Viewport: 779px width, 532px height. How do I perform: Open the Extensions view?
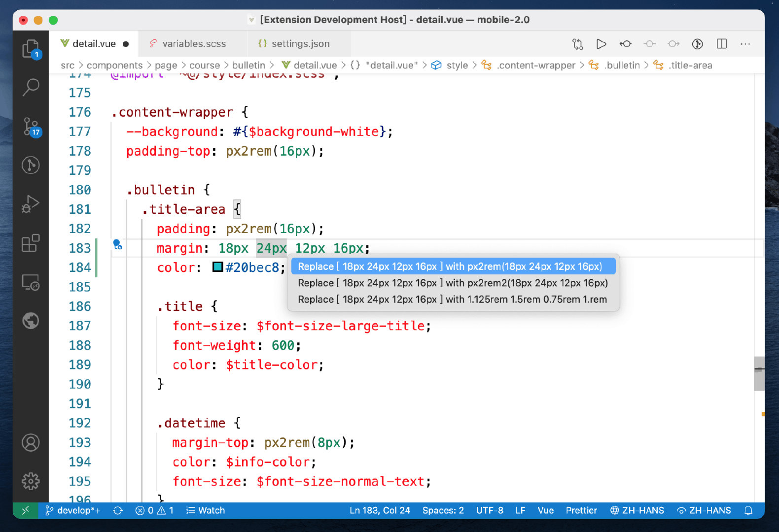(31, 243)
